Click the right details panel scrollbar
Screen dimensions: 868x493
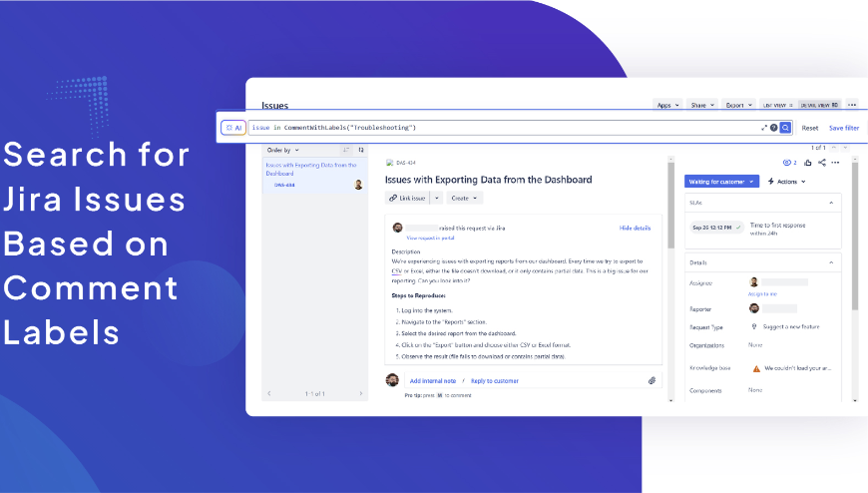tap(855, 236)
